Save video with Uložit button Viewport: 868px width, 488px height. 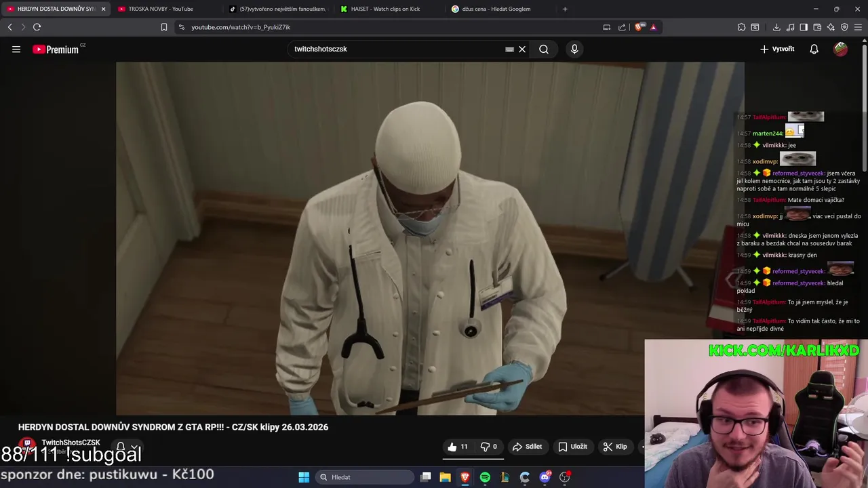(572, 447)
